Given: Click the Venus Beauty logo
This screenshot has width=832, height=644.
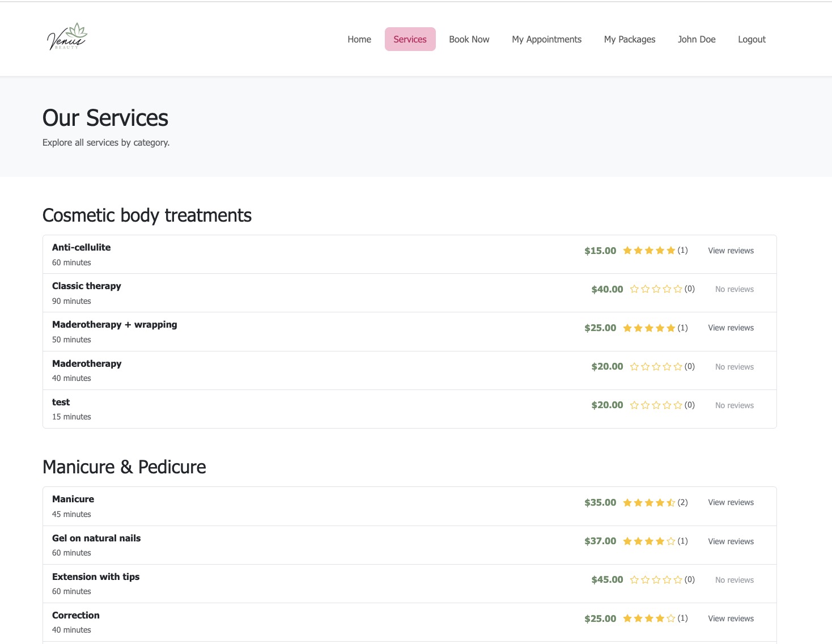Looking at the screenshot, I should [x=67, y=37].
